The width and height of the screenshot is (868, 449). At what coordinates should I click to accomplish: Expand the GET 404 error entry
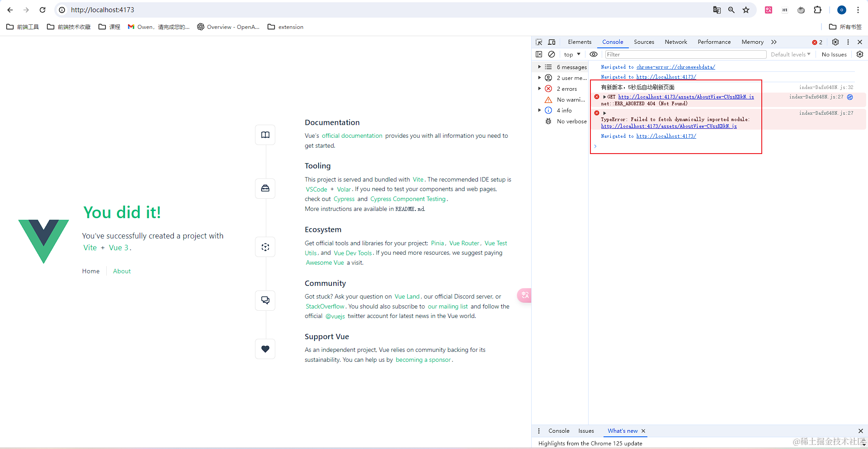coord(604,97)
